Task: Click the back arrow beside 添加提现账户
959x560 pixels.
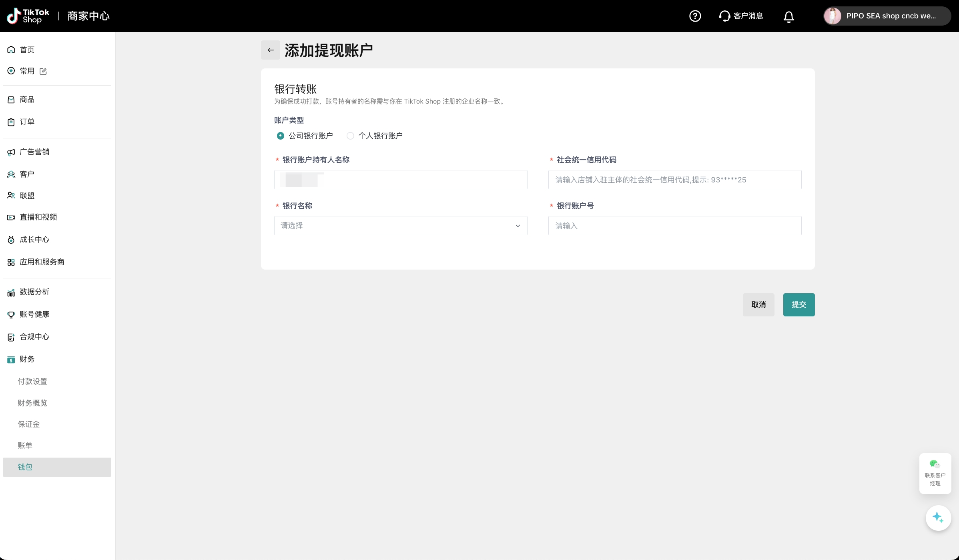Action: tap(271, 50)
